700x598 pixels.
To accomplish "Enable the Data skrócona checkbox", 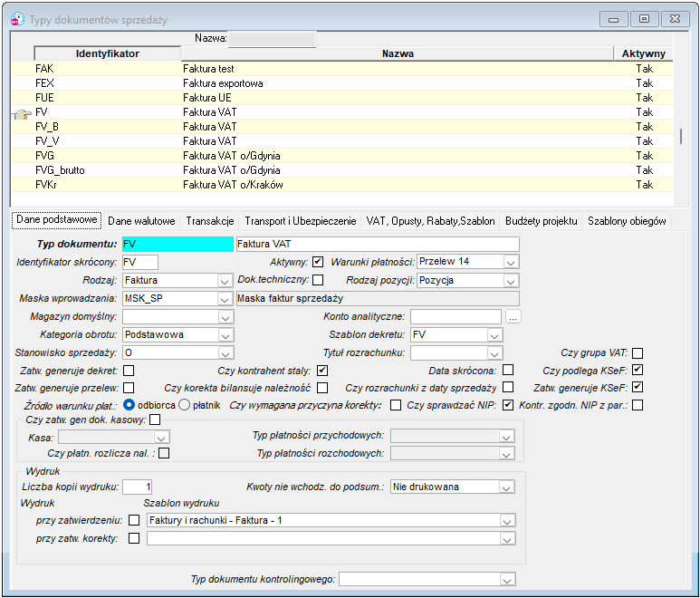I will 508,371.
